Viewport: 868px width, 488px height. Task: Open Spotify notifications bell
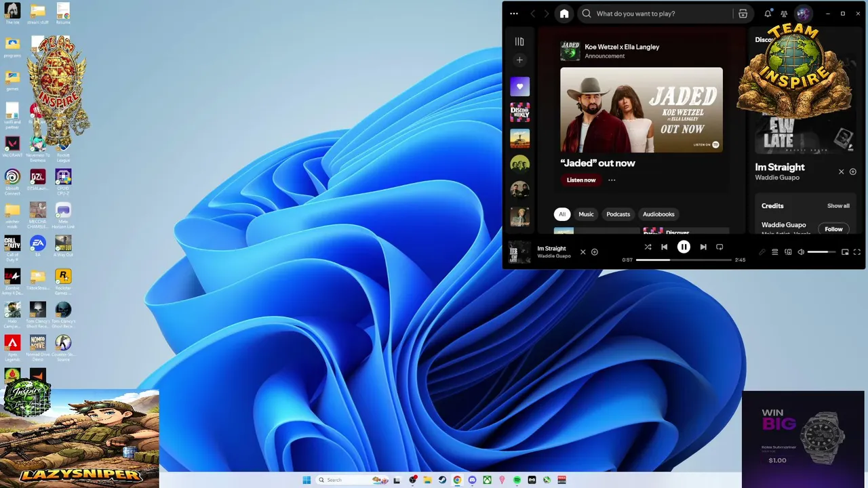coord(768,14)
